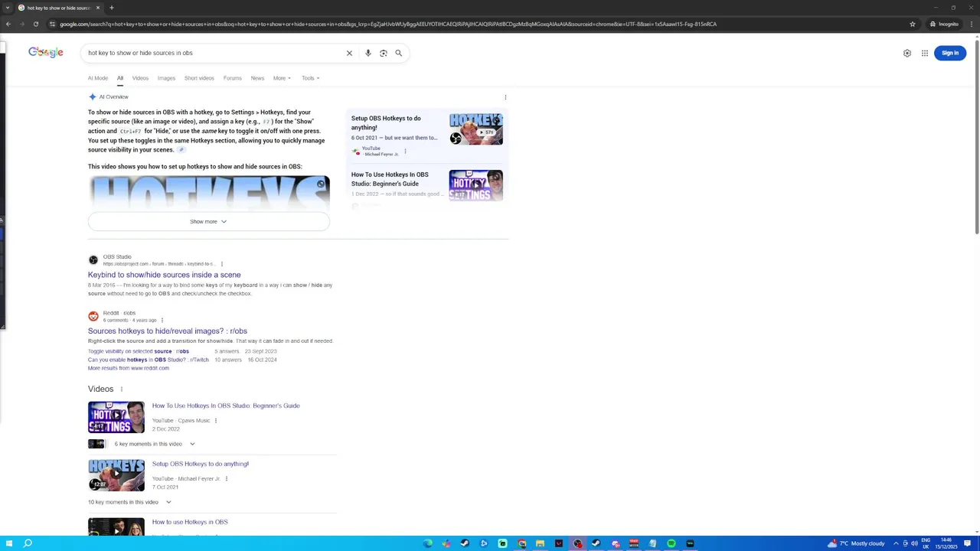Show hidden system tray icons
980x551 pixels.
(x=896, y=543)
